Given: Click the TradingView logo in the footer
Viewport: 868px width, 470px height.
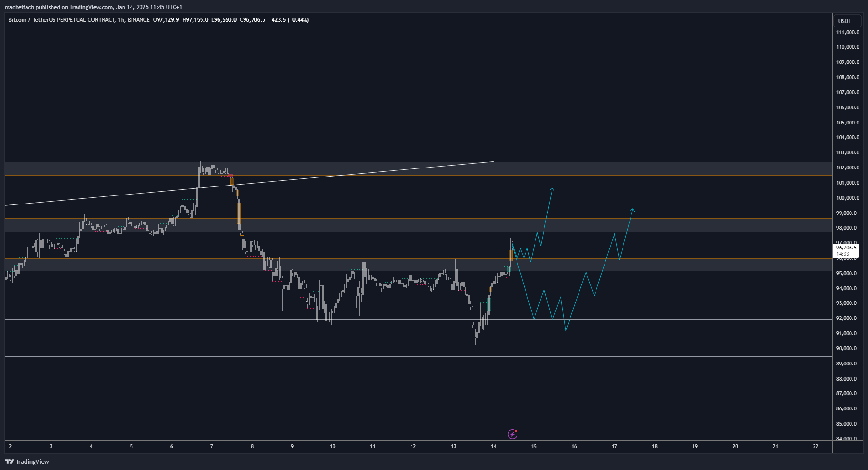Looking at the screenshot, I should point(27,461).
